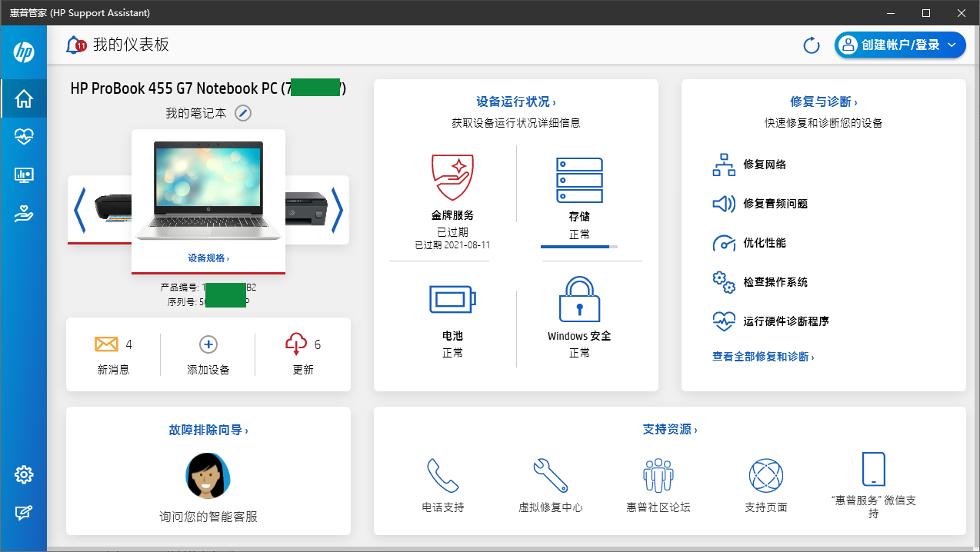Click 检查操作系统 text
The width and height of the screenshot is (980, 552).
pos(775,282)
